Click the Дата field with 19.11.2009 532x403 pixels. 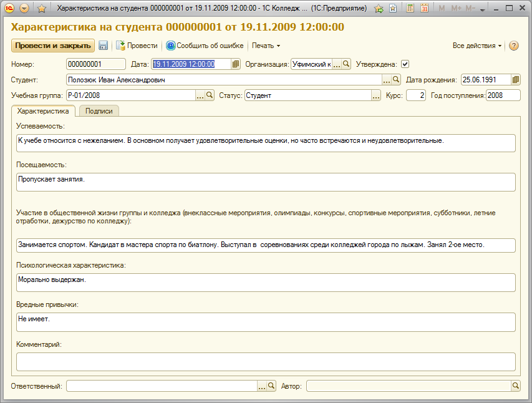click(191, 64)
